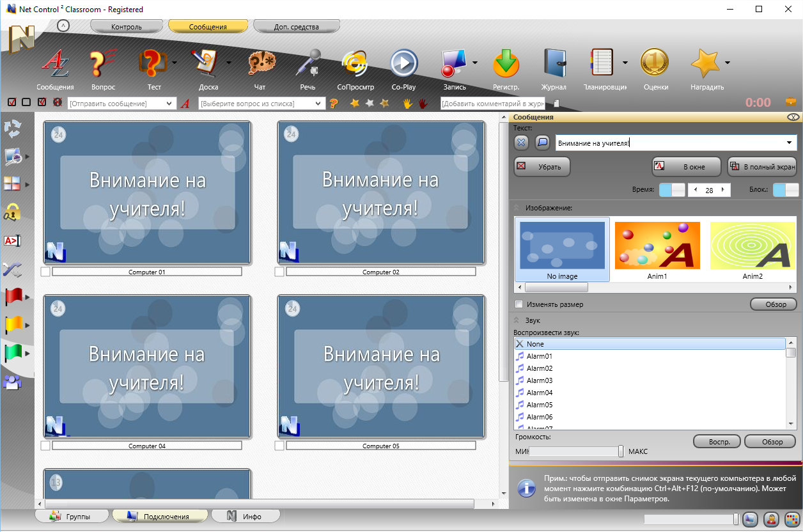Click the yellow flag sidebar icon
Screen dimensions: 803x532
tap(13, 325)
